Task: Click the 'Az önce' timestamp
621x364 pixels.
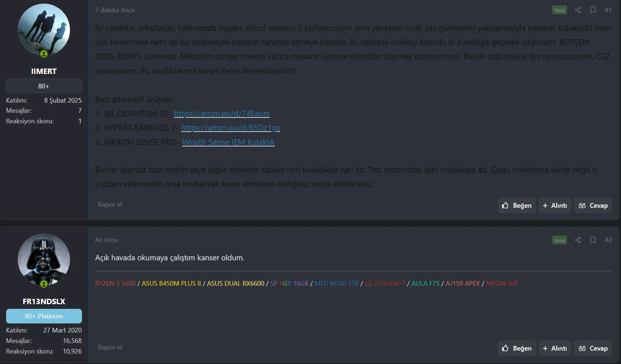Action: click(x=107, y=240)
